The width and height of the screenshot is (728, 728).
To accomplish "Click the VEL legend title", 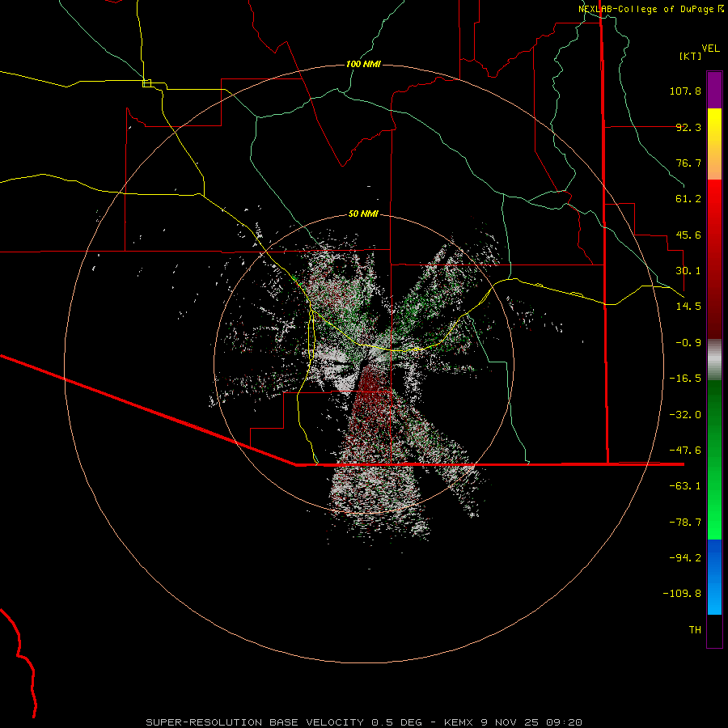I will (710, 49).
